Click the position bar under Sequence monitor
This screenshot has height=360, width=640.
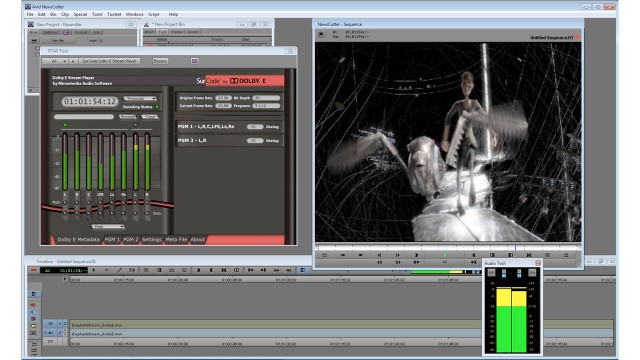coord(449,247)
